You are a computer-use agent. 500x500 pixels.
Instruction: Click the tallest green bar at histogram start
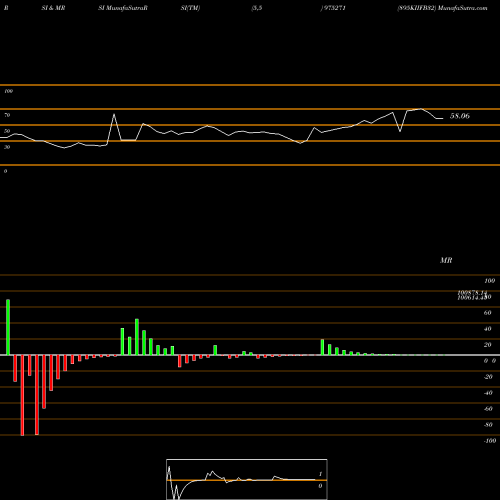coord(8,327)
